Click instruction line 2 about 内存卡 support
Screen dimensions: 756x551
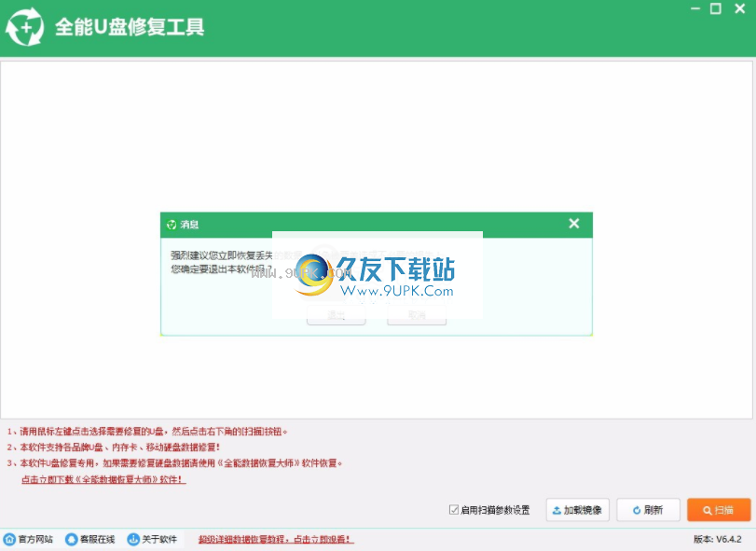[x=114, y=448]
